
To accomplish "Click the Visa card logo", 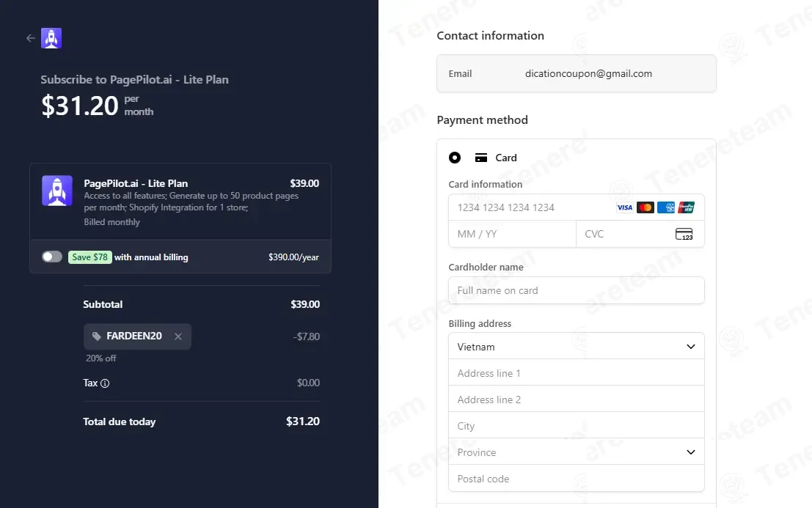I will 624,207.
